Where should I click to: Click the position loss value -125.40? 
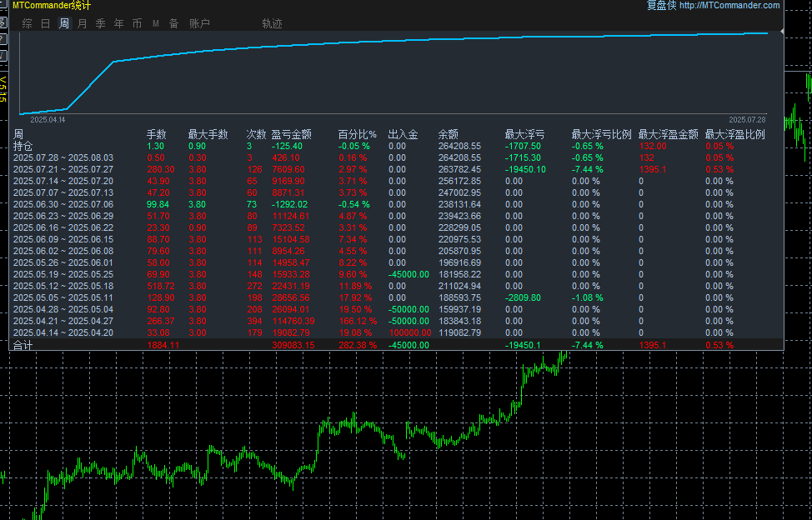(x=288, y=146)
